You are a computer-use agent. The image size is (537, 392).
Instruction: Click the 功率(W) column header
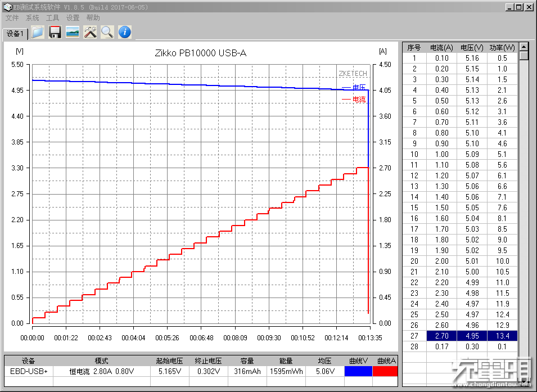[x=502, y=47]
